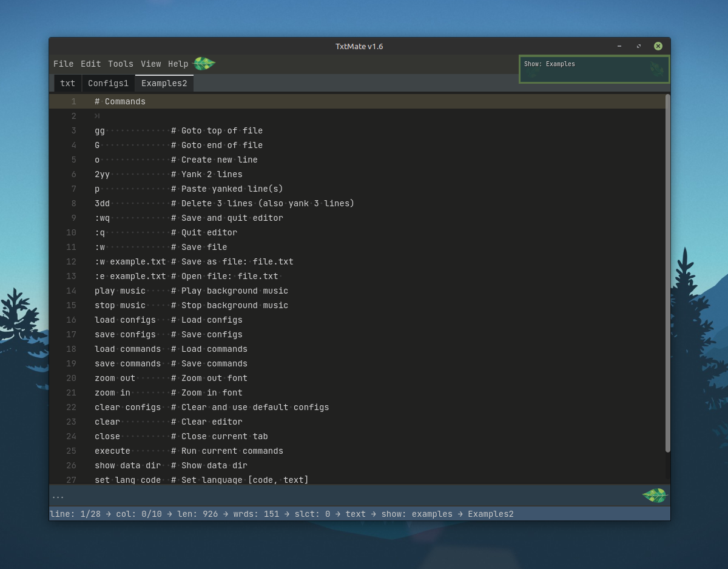
Task: Dismiss the 'Show: Examples' notification popup
Action: click(x=594, y=69)
